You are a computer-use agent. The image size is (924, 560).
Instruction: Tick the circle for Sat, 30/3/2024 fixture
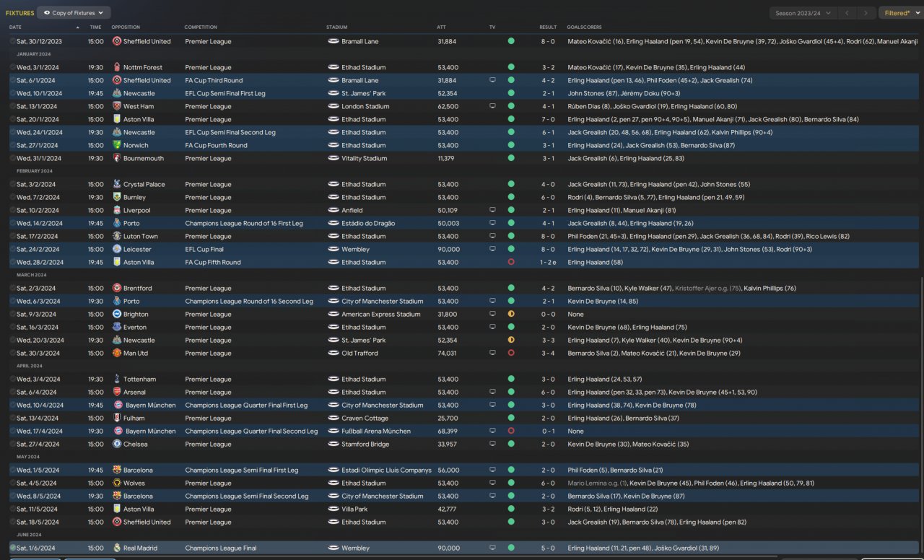coord(13,353)
